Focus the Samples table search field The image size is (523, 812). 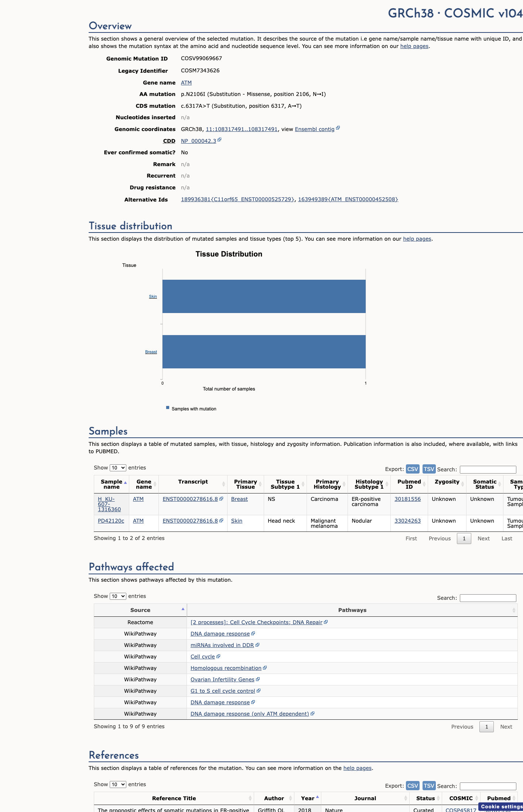pyautogui.click(x=488, y=469)
